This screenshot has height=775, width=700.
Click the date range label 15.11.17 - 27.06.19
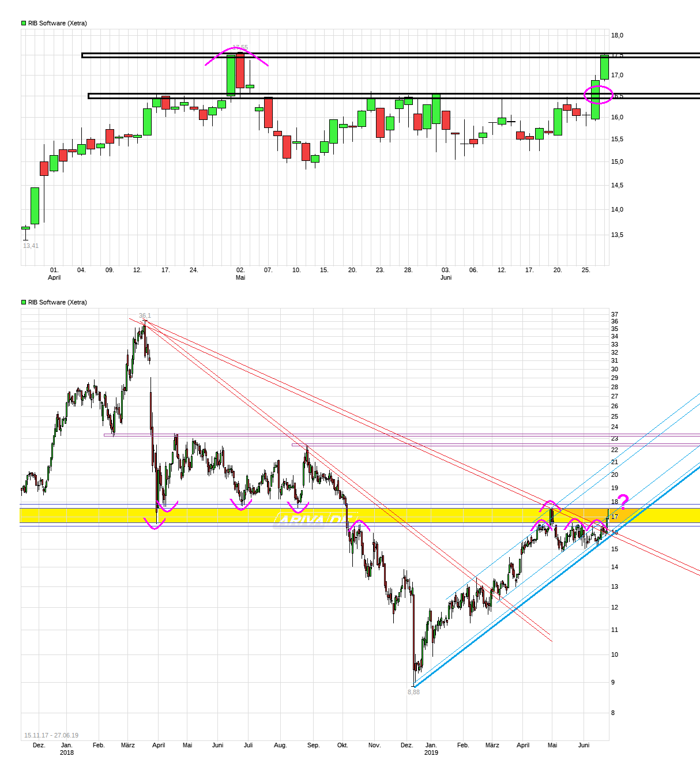tap(51, 735)
